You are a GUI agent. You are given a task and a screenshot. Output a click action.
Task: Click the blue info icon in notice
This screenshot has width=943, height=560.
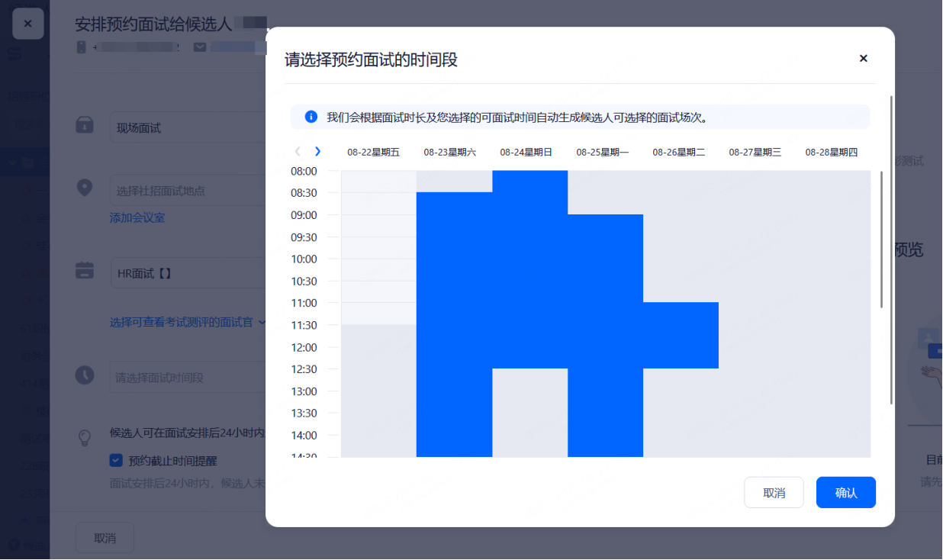point(311,117)
